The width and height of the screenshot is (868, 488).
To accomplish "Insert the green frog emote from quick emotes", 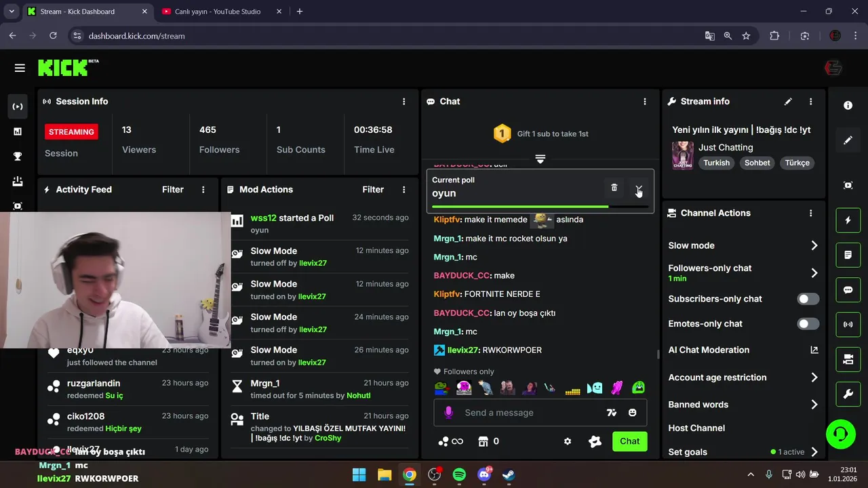I will tap(441, 388).
